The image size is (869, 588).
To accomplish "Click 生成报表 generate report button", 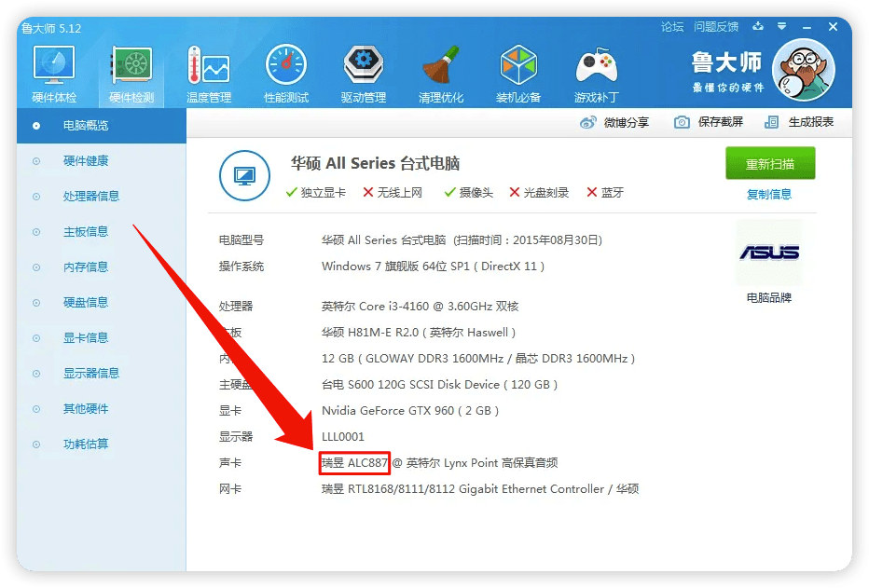I will pyautogui.click(x=811, y=122).
